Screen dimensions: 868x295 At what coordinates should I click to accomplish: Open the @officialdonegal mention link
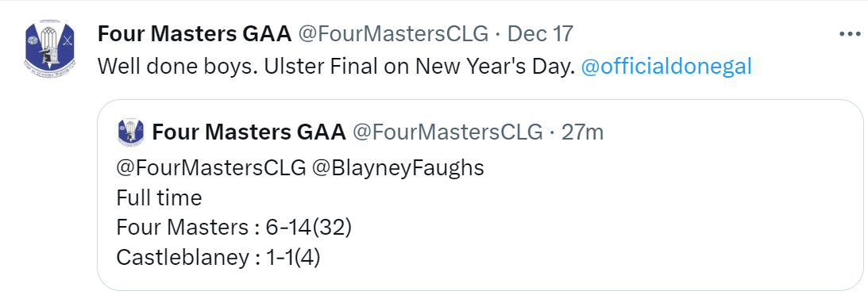tap(666, 67)
